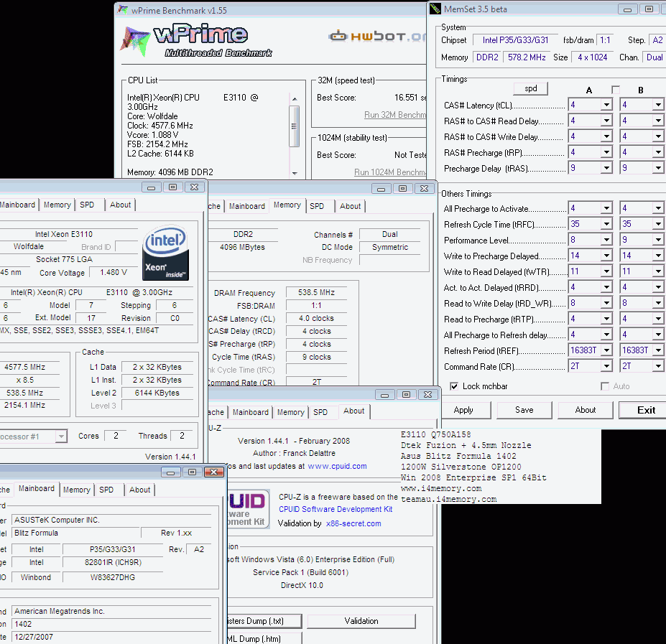Click the Blitz Formula model field
Image resolution: width=666 pixels, height=644 pixels.
pos(76,533)
